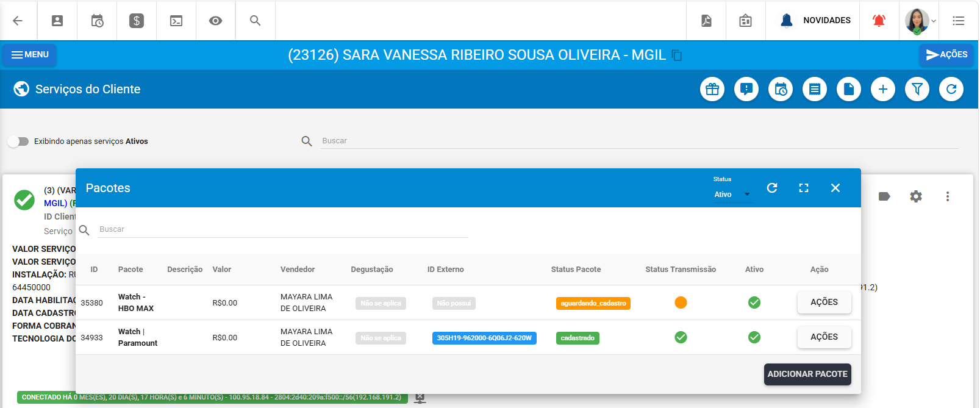
Task: Open the Status Ativo dropdown in Pacotes
Action: (732, 195)
